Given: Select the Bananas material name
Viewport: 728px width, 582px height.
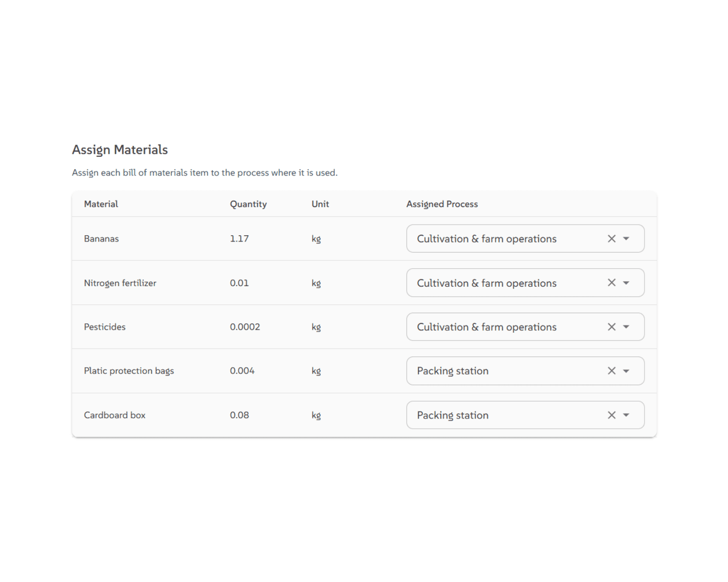Looking at the screenshot, I should [101, 239].
